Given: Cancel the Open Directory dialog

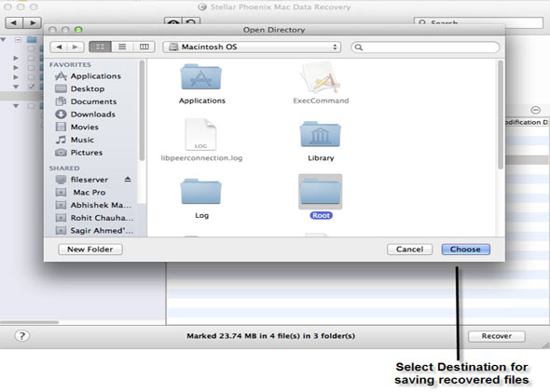Looking at the screenshot, I should [x=409, y=250].
